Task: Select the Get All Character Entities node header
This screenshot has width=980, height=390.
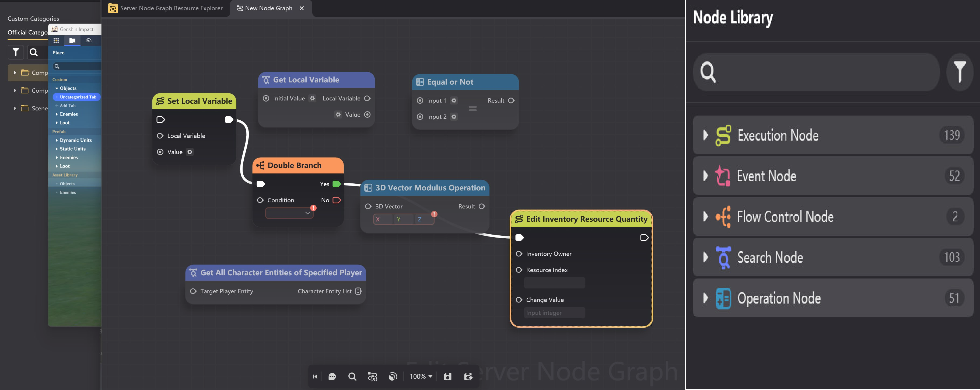Action: pyautogui.click(x=275, y=273)
